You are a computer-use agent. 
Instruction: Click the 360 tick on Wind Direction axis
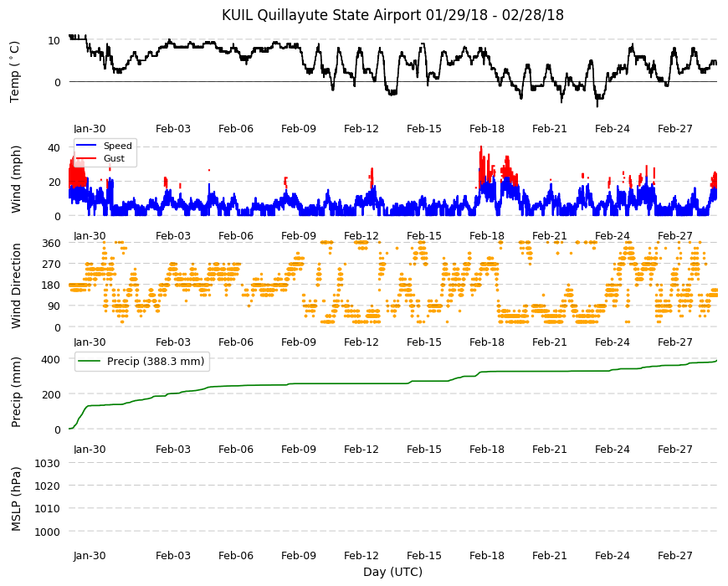pyautogui.click(x=51, y=244)
